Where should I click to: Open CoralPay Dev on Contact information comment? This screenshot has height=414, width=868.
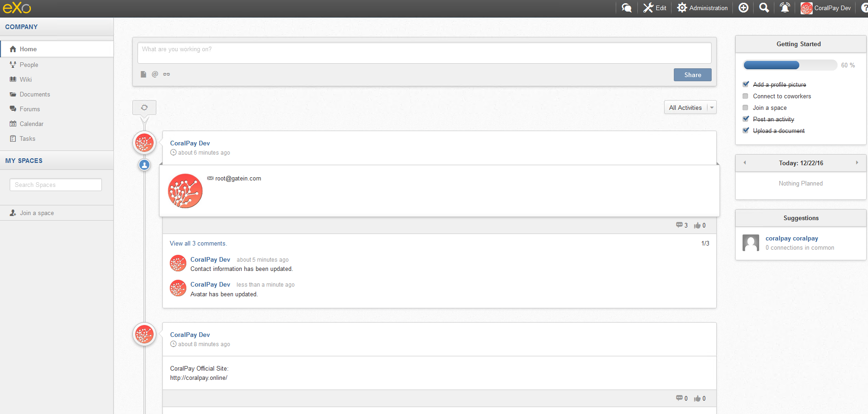point(210,259)
